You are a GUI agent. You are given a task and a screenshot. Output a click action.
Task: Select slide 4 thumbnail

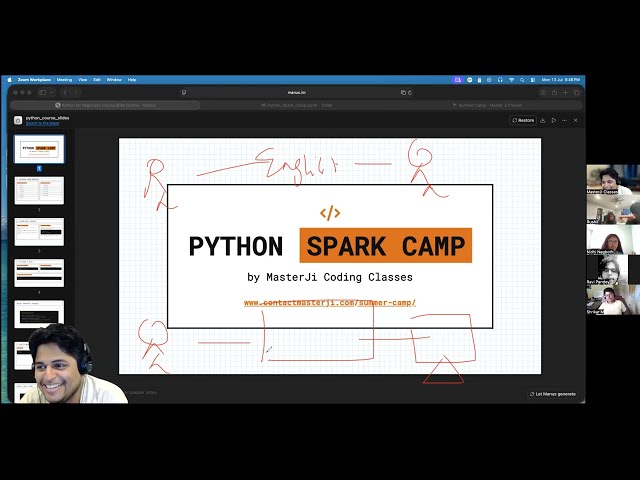[x=39, y=273]
